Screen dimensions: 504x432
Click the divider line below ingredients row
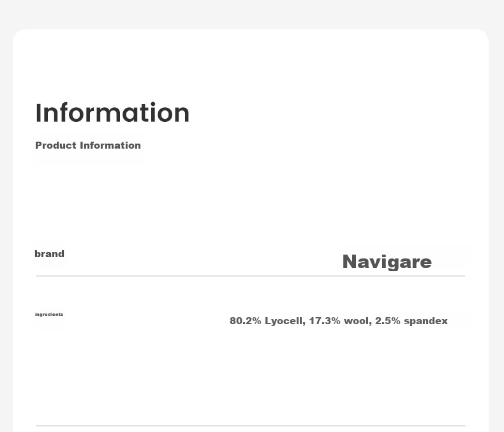click(x=251, y=426)
